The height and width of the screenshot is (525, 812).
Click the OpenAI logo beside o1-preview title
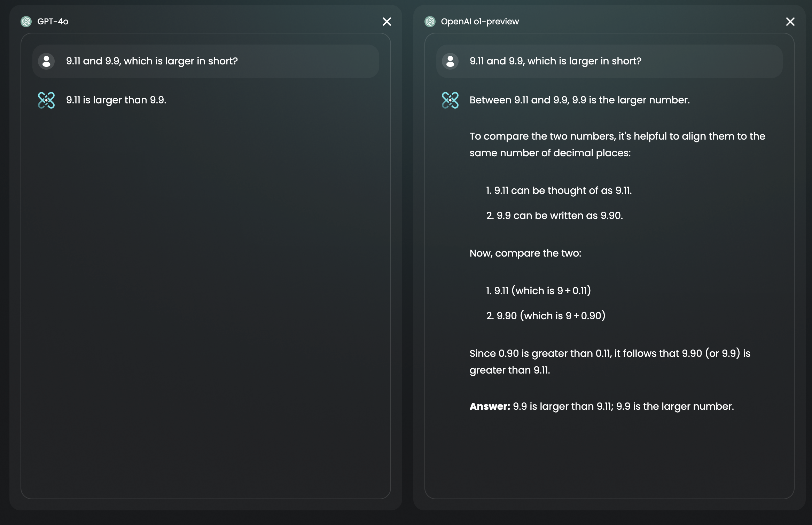pos(430,22)
